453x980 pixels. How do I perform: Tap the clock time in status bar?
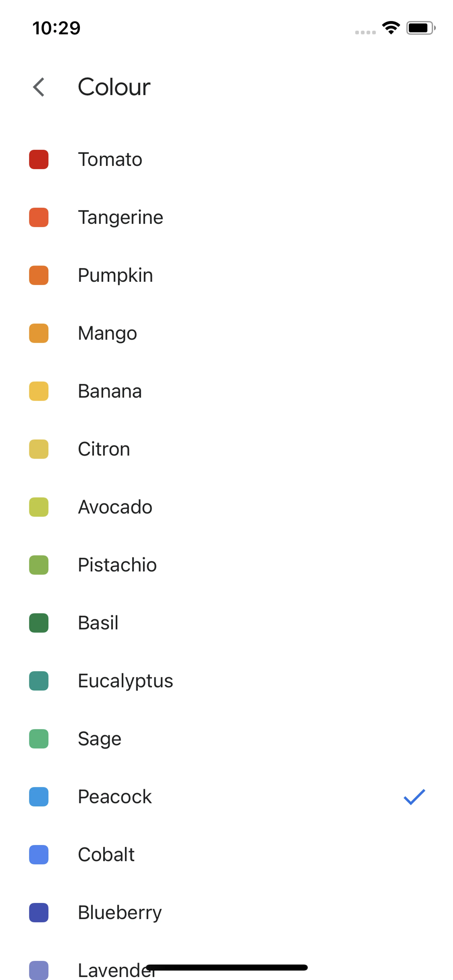[56, 28]
